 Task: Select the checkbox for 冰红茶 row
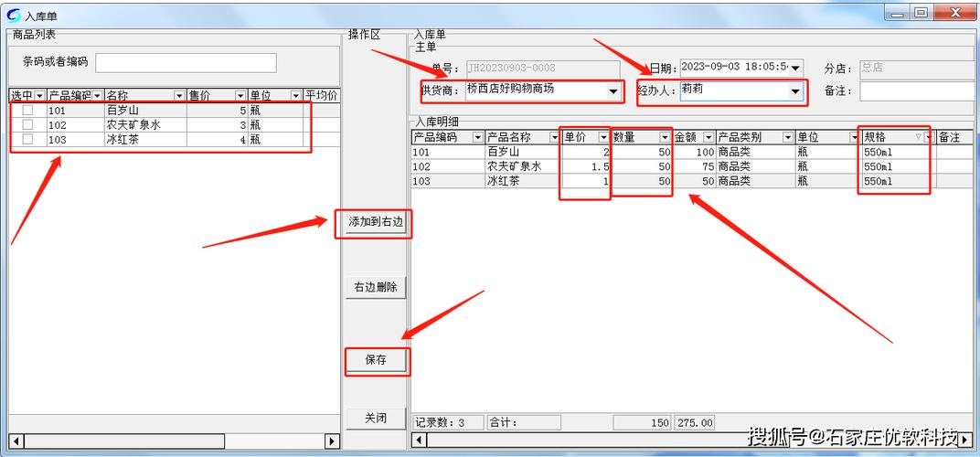[27, 139]
